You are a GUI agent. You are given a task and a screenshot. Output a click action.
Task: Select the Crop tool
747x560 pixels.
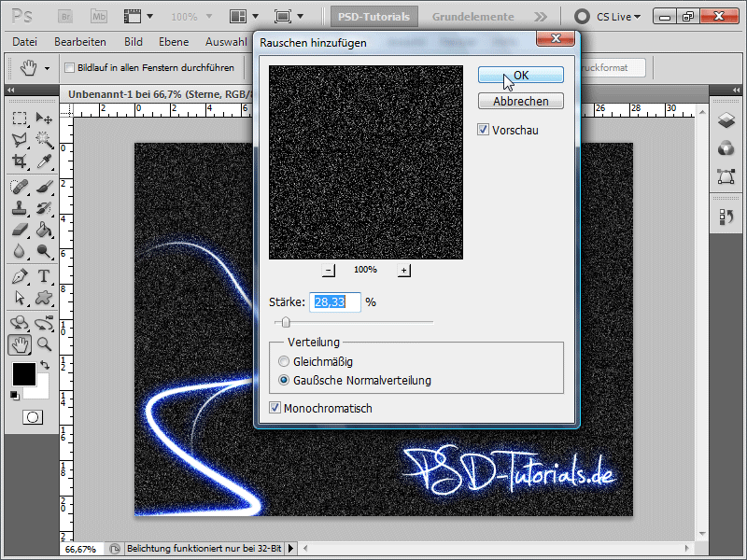tap(19, 161)
